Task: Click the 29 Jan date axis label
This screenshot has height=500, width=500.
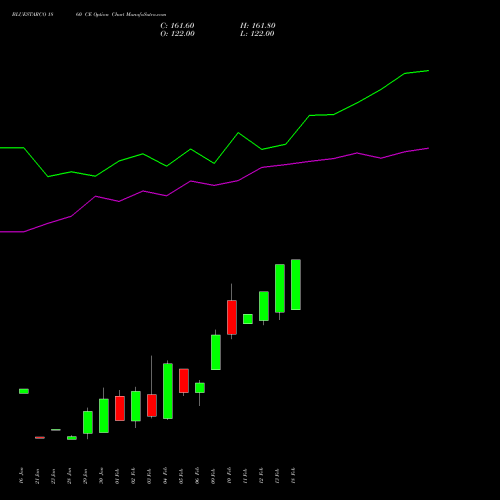Action: click(x=86, y=476)
